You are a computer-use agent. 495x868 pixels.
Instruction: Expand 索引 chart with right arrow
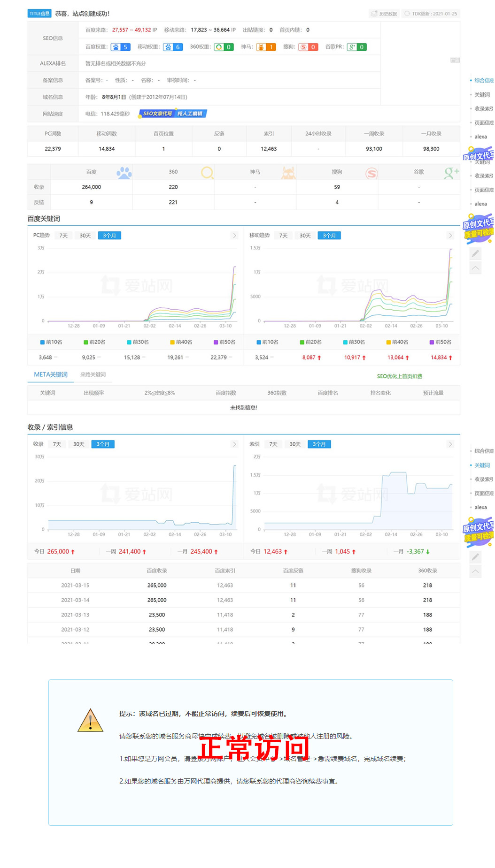click(x=450, y=444)
